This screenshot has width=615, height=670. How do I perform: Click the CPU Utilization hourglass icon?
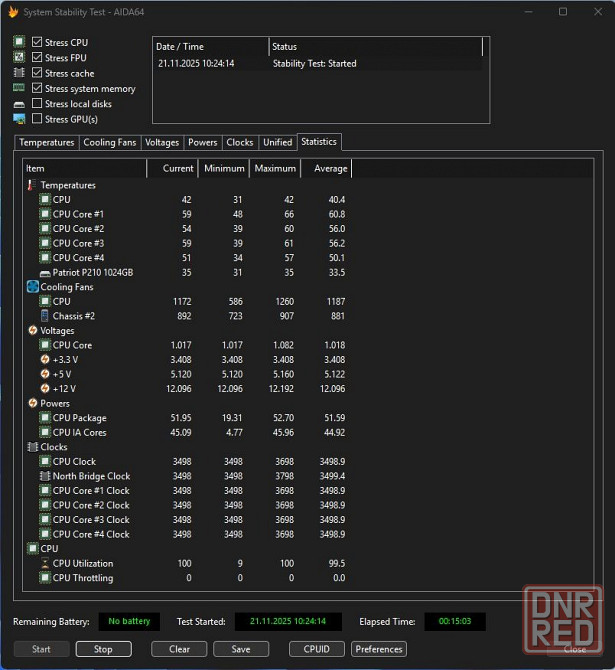pos(44,563)
